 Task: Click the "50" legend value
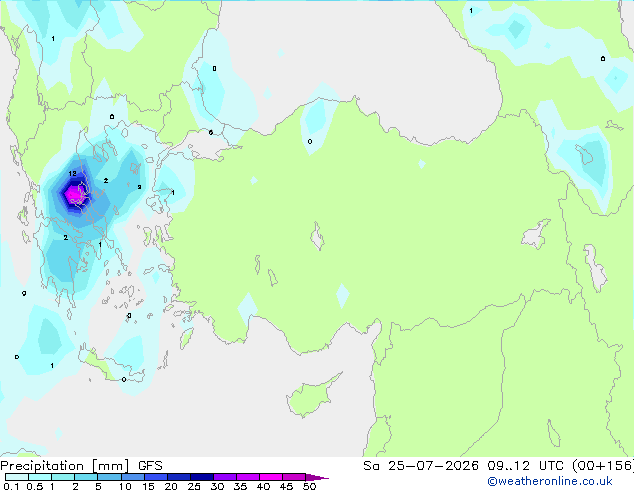(x=309, y=486)
